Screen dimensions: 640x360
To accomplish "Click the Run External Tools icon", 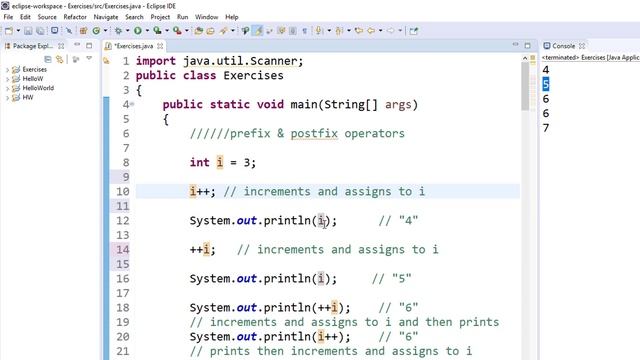I will pos(177,31).
